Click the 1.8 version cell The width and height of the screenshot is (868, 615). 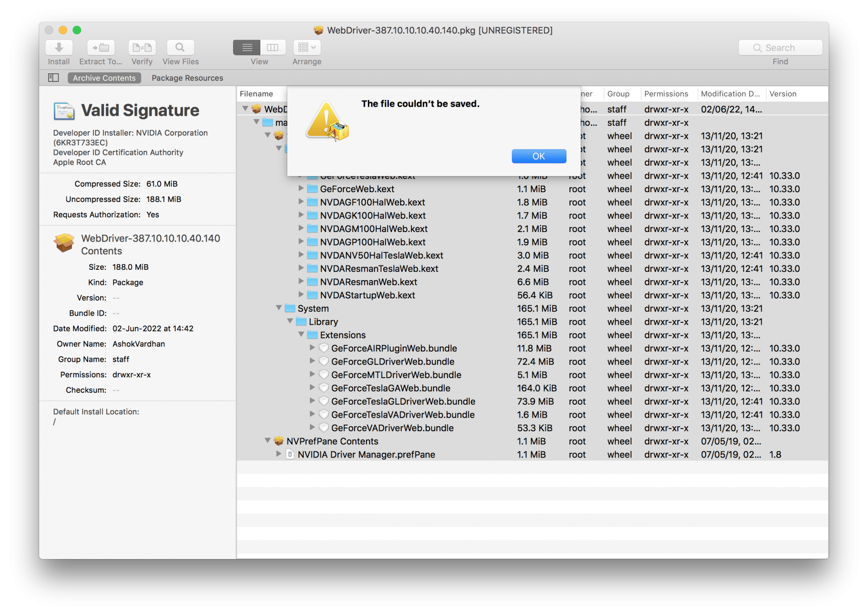[775, 455]
